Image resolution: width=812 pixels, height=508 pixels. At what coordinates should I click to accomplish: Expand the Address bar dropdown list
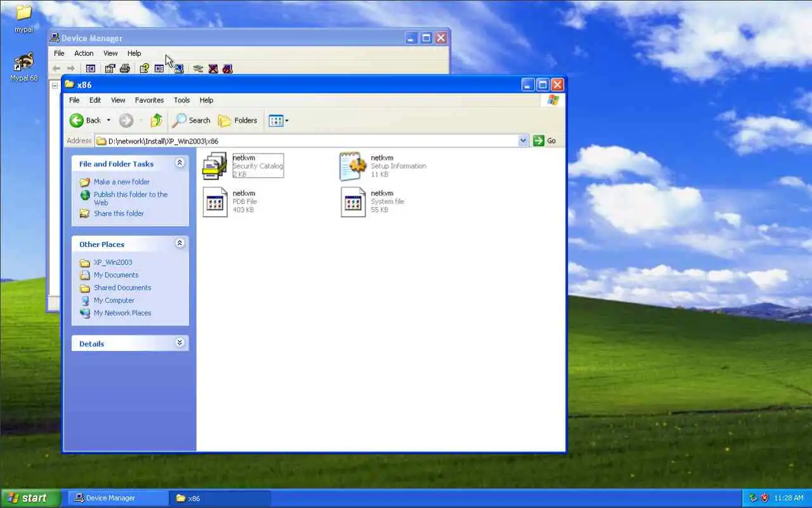point(523,141)
